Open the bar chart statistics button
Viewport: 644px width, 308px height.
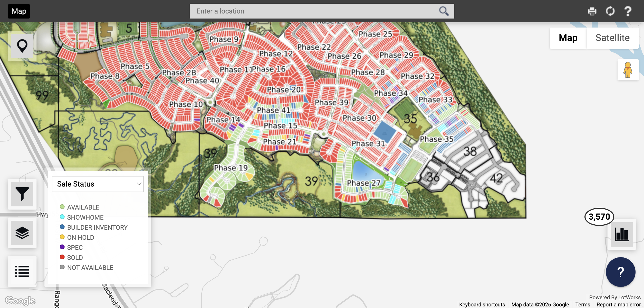click(x=622, y=234)
